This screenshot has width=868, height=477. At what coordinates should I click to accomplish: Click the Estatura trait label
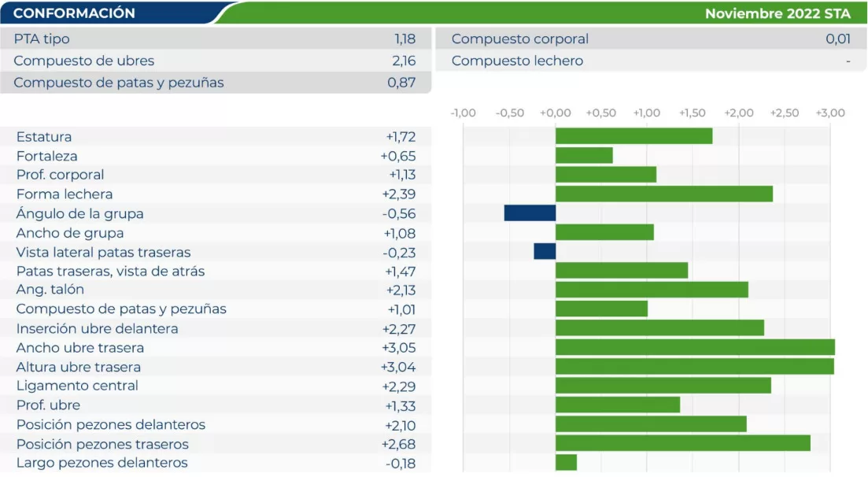pyautogui.click(x=44, y=137)
